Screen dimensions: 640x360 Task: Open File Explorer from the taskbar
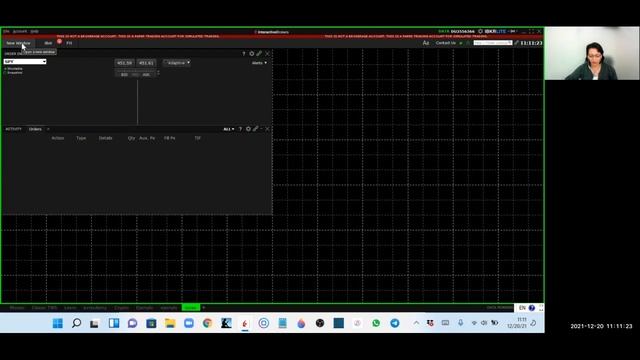tap(170, 323)
